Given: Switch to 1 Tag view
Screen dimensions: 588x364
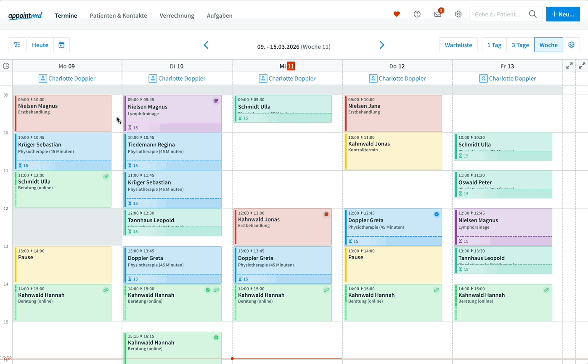Looking at the screenshot, I should (x=494, y=45).
